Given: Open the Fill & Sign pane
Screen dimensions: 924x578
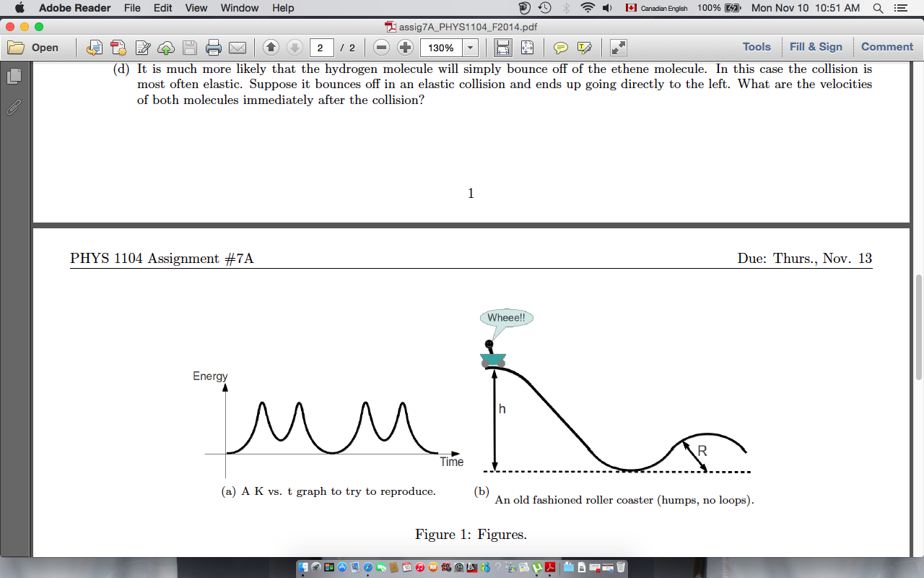Looking at the screenshot, I should click(x=816, y=47).
